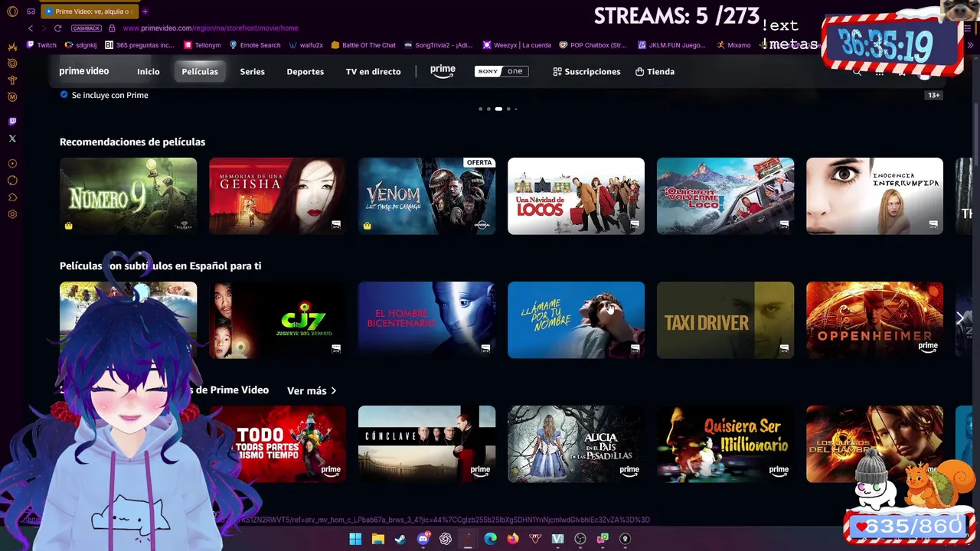The width and height of the screenshot is (980, 551).
Task: Open the Número 9 movie thumbnail
Action: (x=129, y=196)
